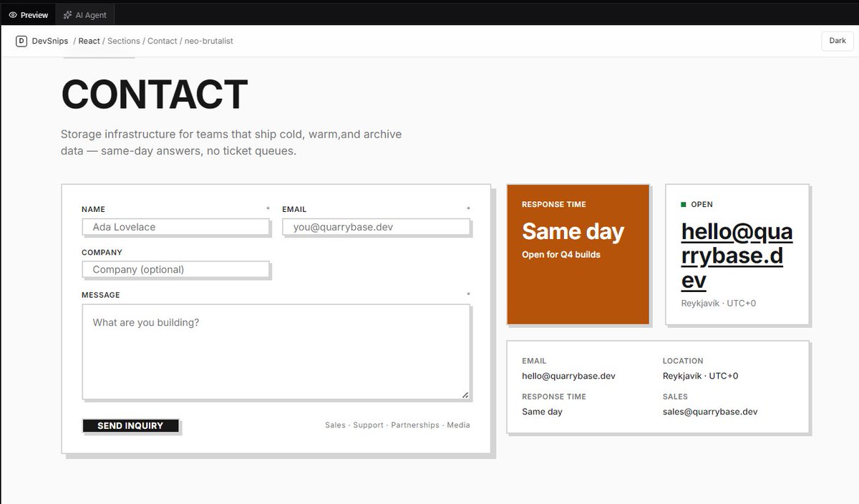Click the Reykjavík · UTC+0 value under LOCATION
The height and width of the screenshot is (504, 859).
[700, 376]
